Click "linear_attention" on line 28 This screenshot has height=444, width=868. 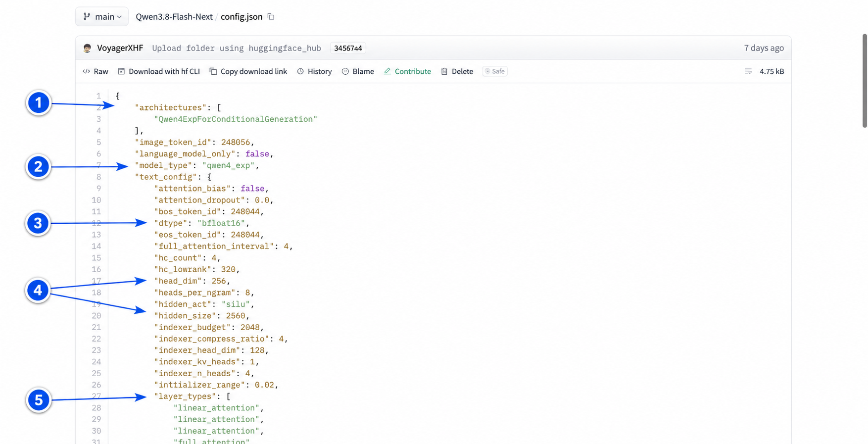click(217, 408)
